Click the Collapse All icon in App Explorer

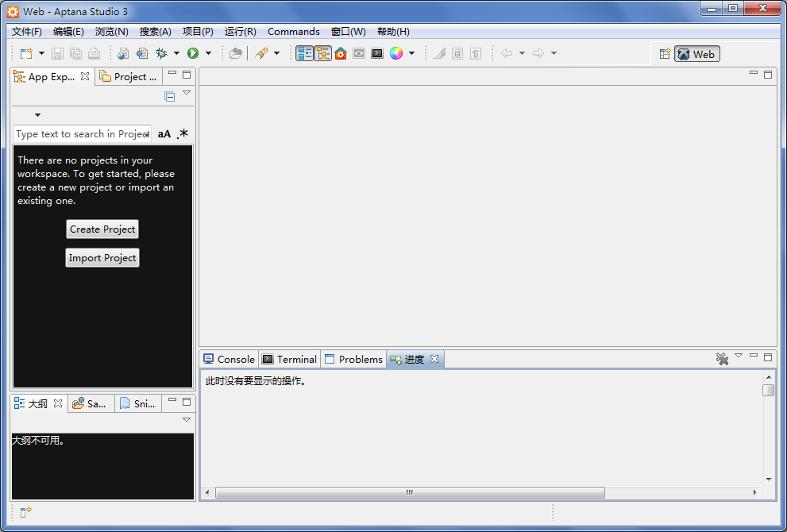coord(169,96)
